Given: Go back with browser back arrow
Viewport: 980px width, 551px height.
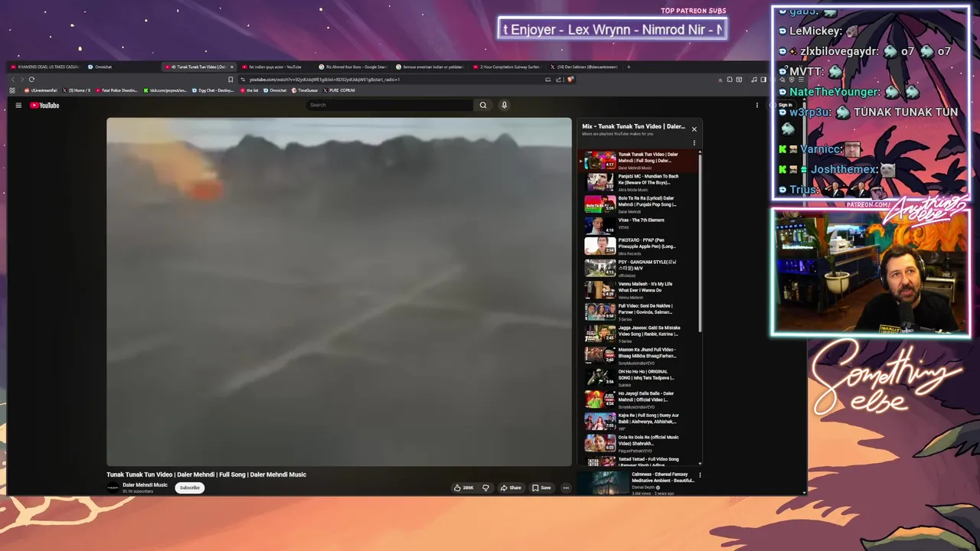Looking at the screenshot, I should coord(13,79).
